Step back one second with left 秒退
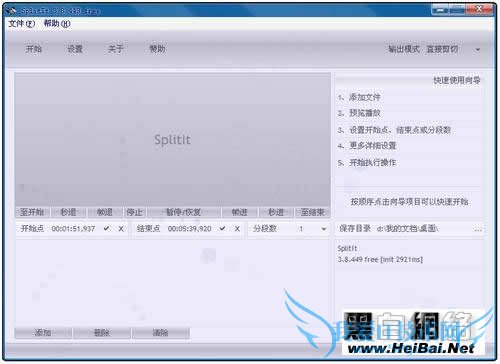Image resolution: width=500 pixels, height=364 pixels. coord(69,212)
